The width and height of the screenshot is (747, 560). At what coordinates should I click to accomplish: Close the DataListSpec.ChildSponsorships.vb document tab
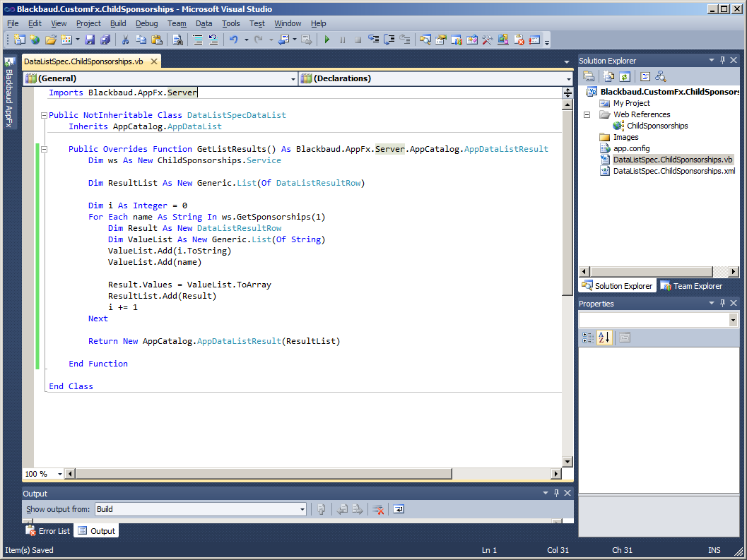[154, 61]
